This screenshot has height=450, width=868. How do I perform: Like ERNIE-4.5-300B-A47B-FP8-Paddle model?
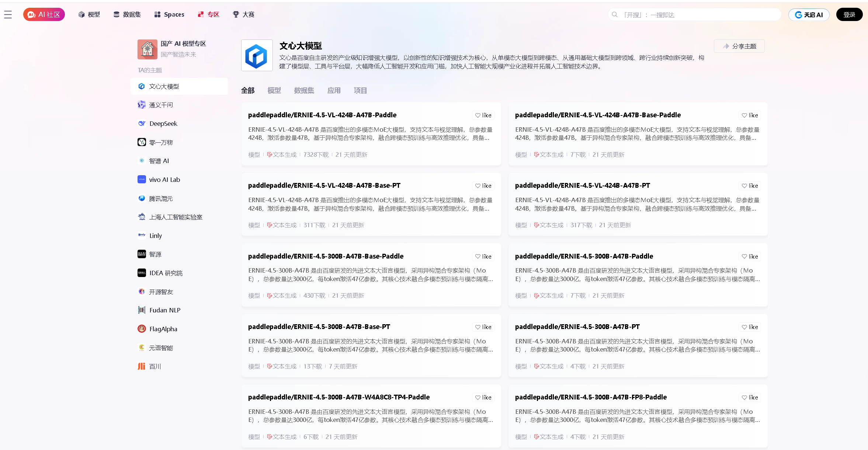pyautogui.click(x=750, y=398)
